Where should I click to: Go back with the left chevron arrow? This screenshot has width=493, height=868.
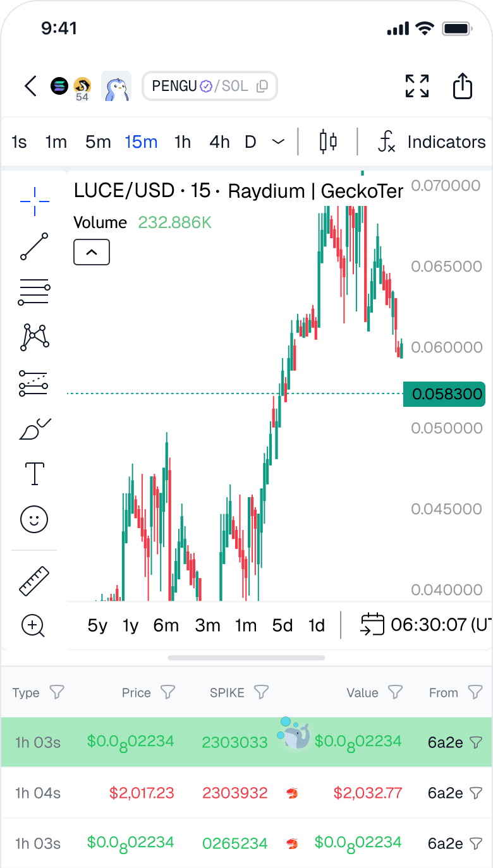[30, 86]
